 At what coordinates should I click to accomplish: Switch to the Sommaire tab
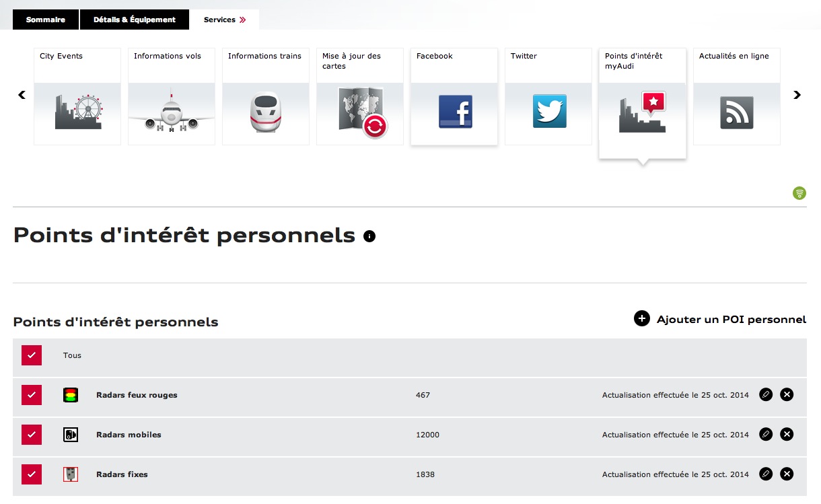46,20
